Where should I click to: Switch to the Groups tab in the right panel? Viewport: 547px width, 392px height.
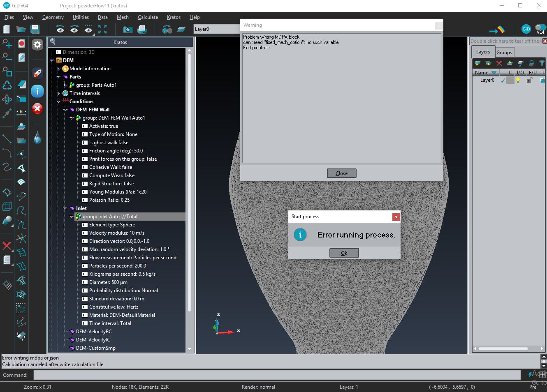click(x=504, y=52)
